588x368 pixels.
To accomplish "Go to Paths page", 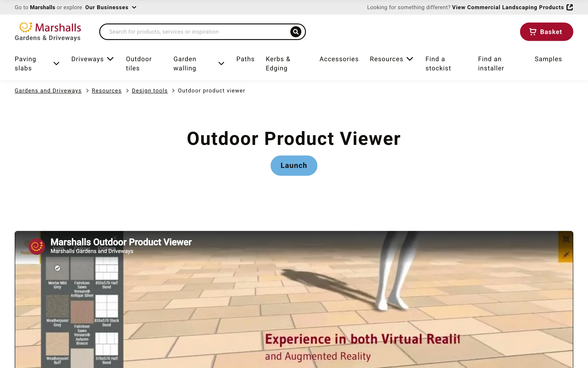I will 245,59.
